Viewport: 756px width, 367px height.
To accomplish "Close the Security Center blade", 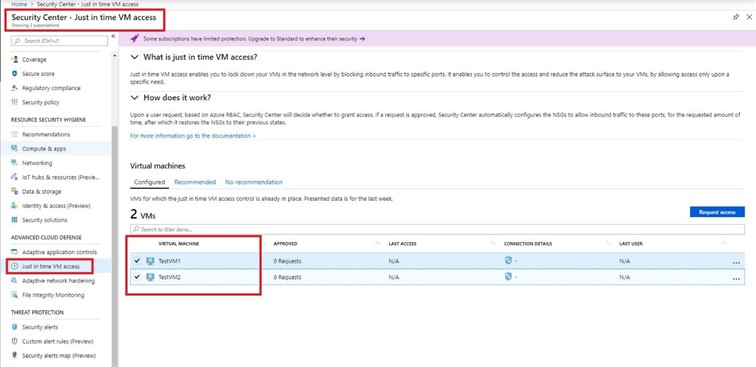I will coord(749,17).
